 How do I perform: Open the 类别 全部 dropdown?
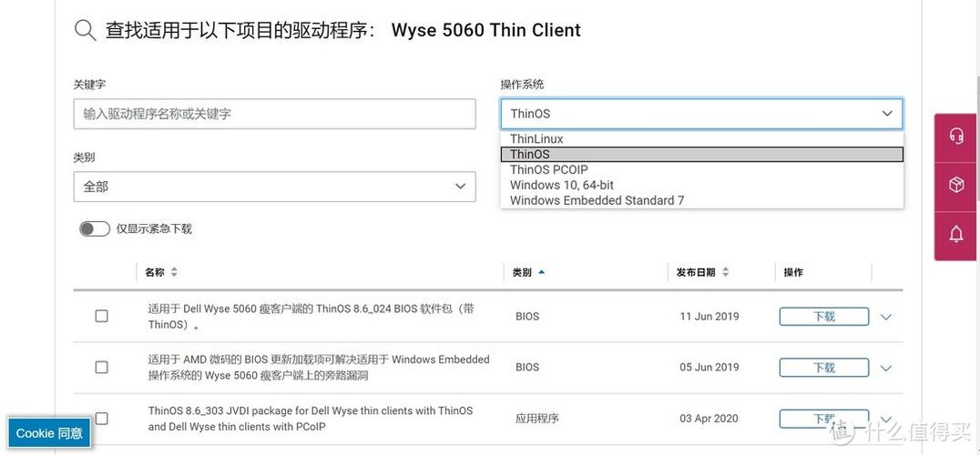pos(274,187)
